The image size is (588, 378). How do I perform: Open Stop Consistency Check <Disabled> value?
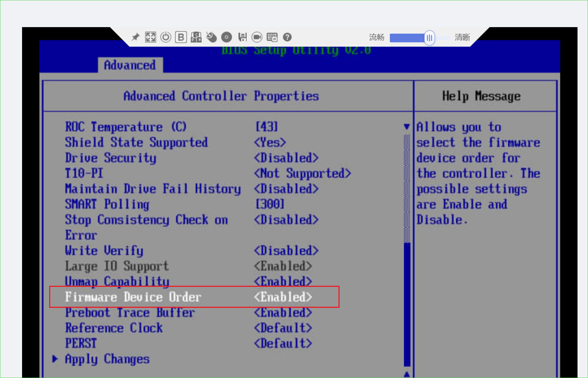coord(286,220)
